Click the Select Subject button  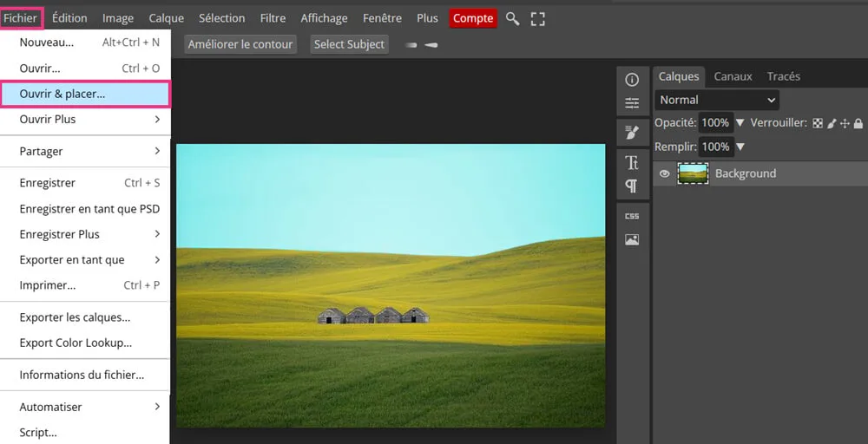tap(348, 44)
